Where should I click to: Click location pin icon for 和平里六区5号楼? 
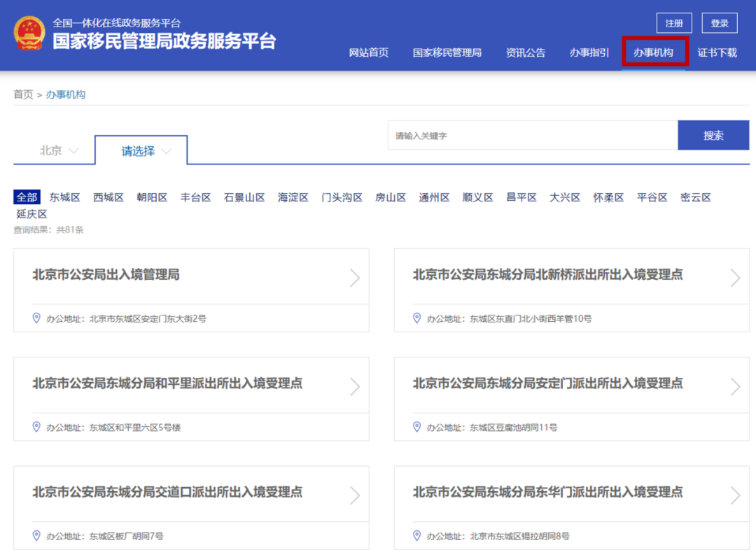36,427
